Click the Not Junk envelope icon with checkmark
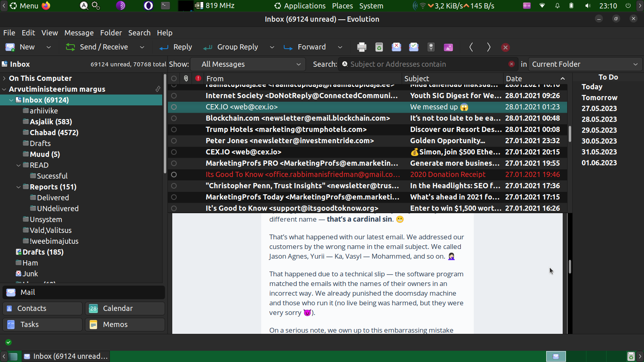Viewport: 644px width, 362px height. pyautogui.click(x=414, y=47)
